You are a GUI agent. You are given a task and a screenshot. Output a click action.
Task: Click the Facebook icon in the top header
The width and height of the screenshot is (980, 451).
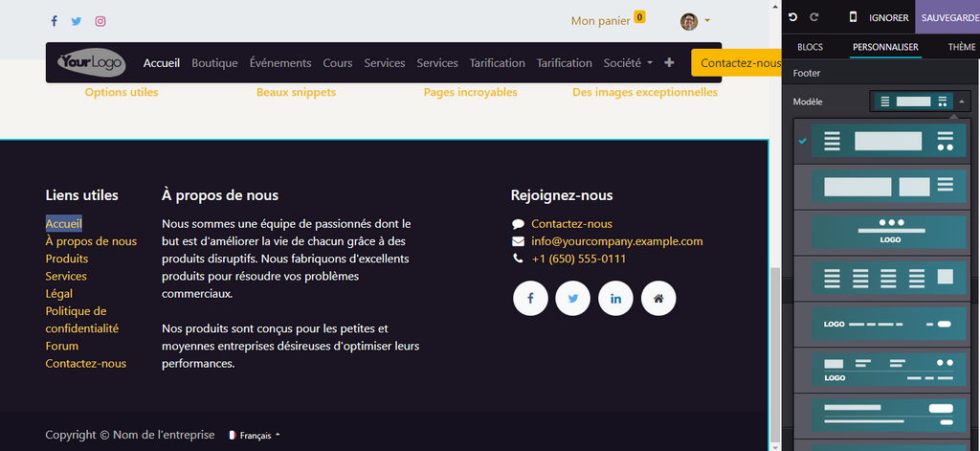click(x=54, y=21)
